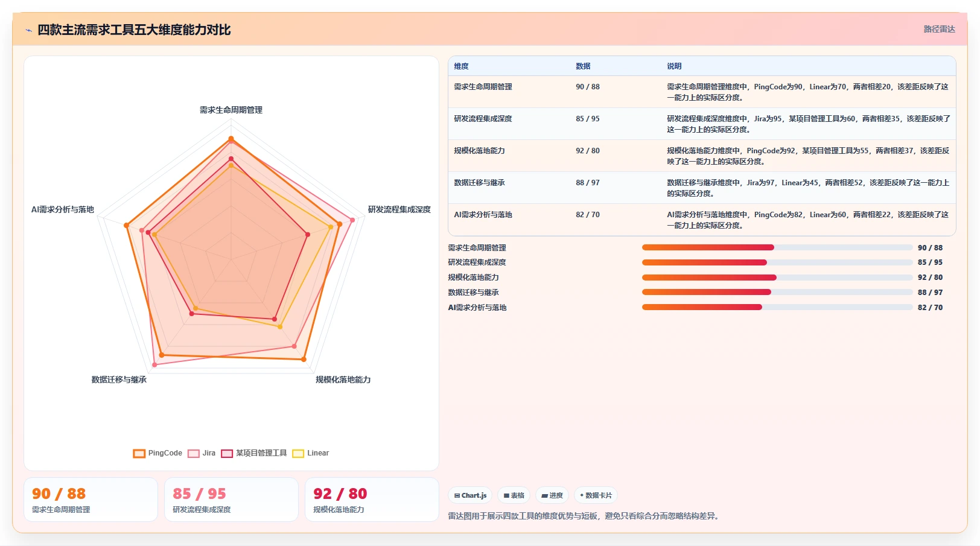Click the AI需求分析与落地 progress bar
This screenshot has height=546, width=980.
[777, 307]
